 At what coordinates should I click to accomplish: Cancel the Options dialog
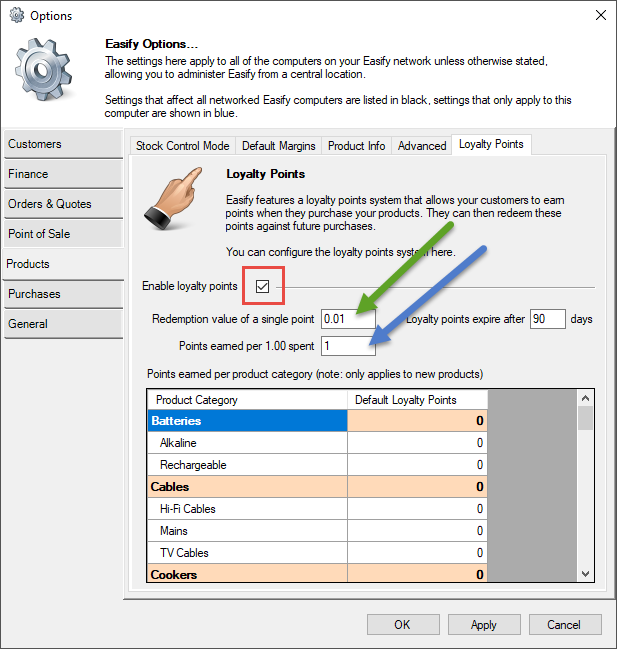pos(563,624)
